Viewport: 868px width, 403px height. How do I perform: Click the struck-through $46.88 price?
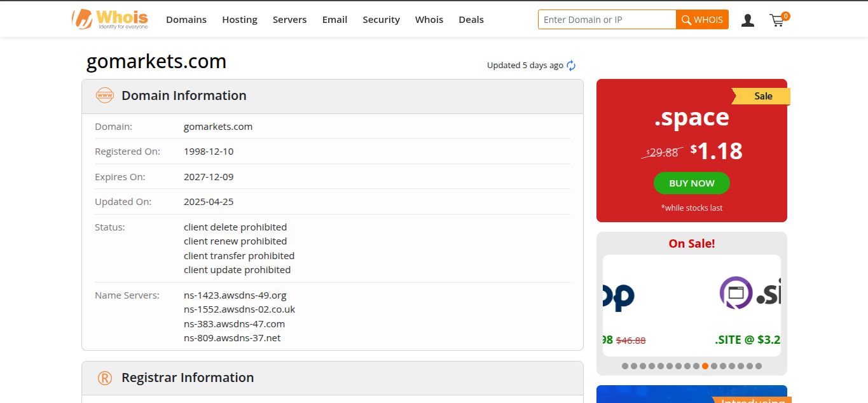(631, 341)
